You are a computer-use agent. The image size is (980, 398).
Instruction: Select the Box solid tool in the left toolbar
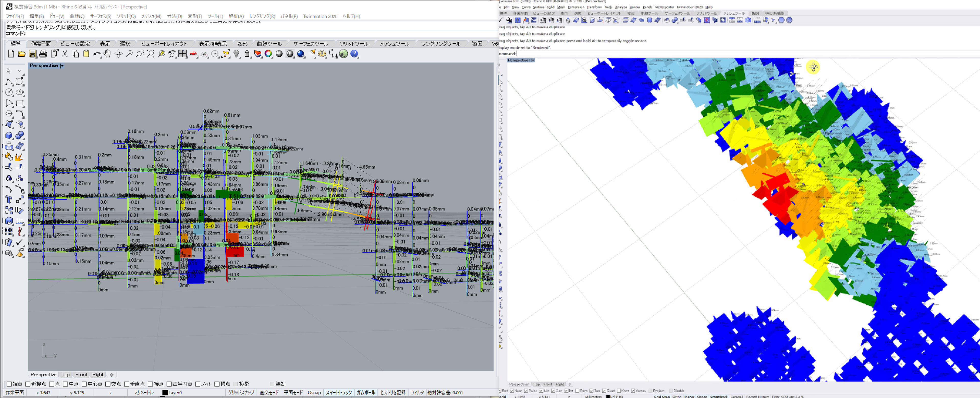(x=9, y=135)
